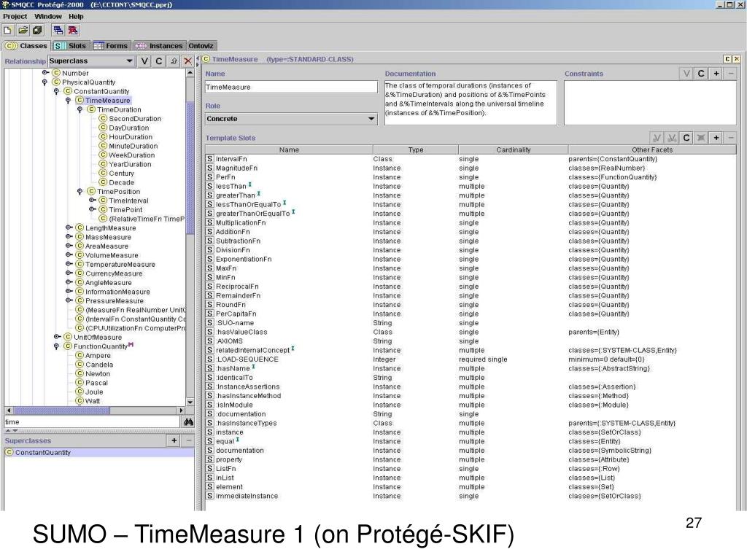Collapse the TimePosition tree node

(x=80, y=192)
